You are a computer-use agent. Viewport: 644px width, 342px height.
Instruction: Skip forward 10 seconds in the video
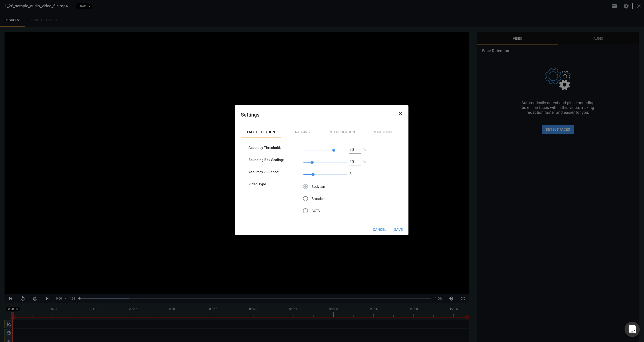35,299
